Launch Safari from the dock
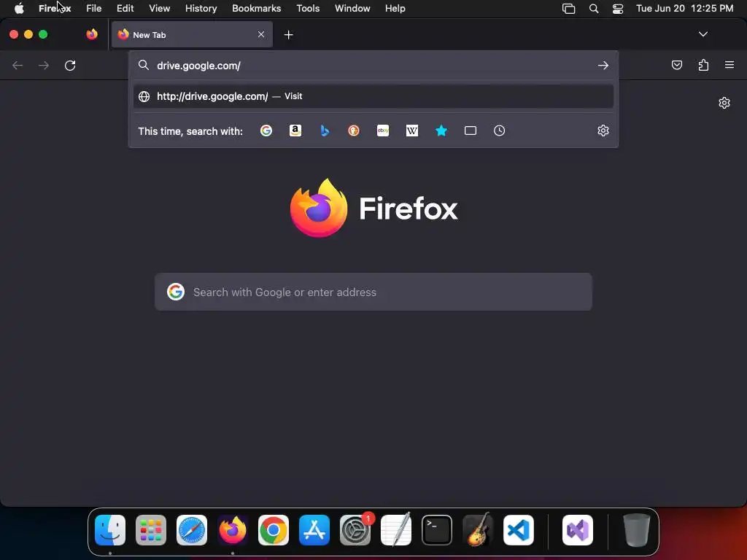The height and width of the screenshot is (560, 747). point(192,530)
